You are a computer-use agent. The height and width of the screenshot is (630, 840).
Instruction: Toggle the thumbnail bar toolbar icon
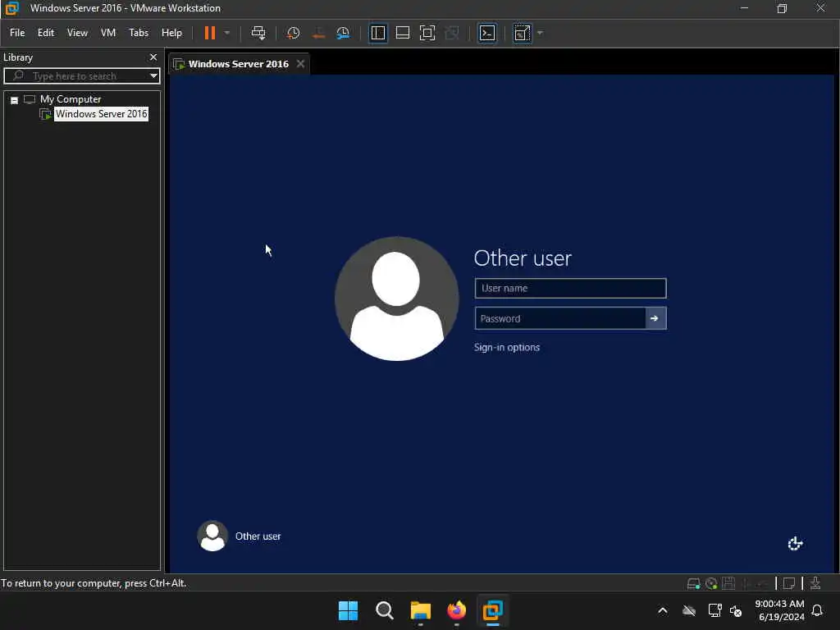[x=402, y=33]
